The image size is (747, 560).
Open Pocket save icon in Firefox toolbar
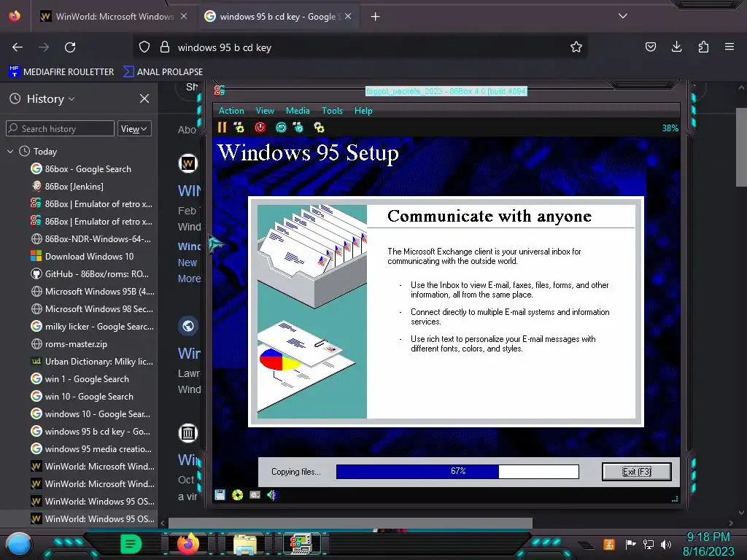(650, 47)
